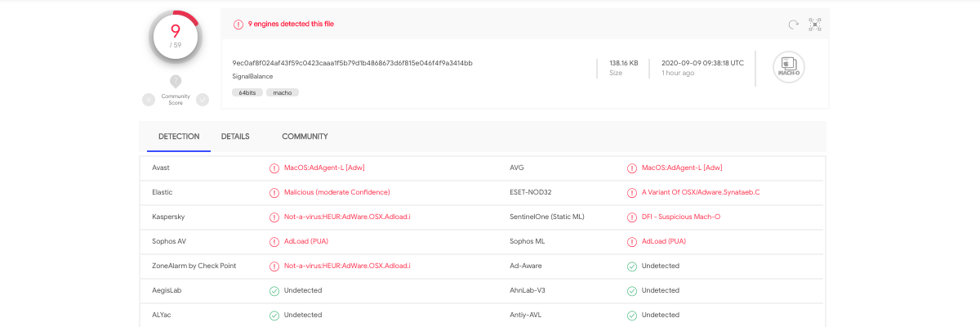Click AVG's MacOS:AdAgent-L [Adw] result

[682, 168]
